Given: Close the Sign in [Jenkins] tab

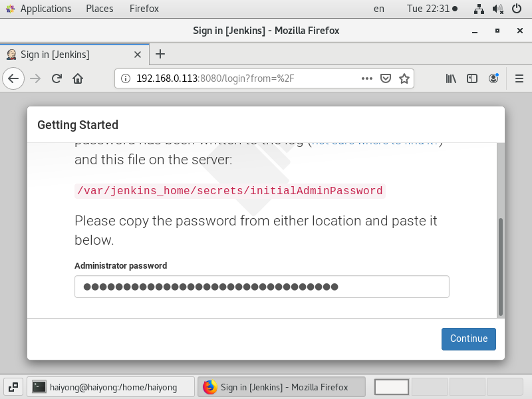Looking at the screenshot, I should click(x=138, y=55).
